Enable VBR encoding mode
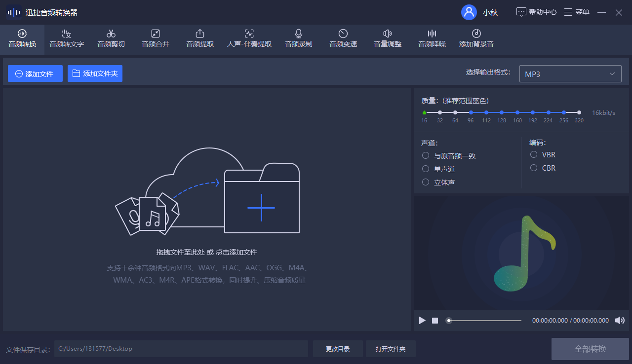The height and width of the screenshot is (364, 632). click(534, 154)
